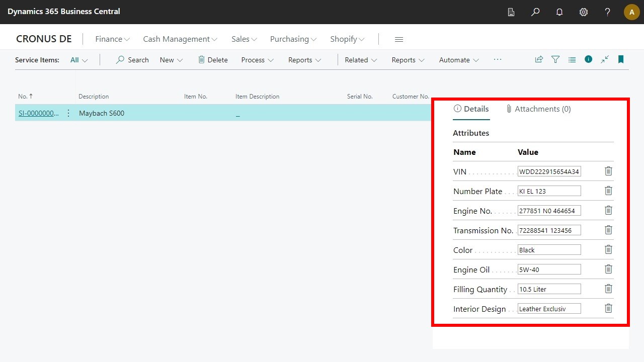Switch to the Attachments tab
Viewport: 644px width, 362px height.
click(538, 109)
